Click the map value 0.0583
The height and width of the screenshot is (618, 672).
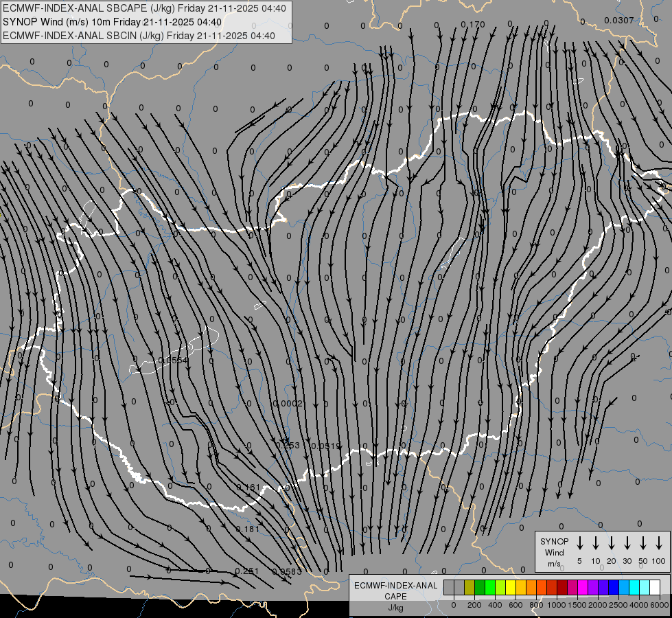click(x=287, y=572)
